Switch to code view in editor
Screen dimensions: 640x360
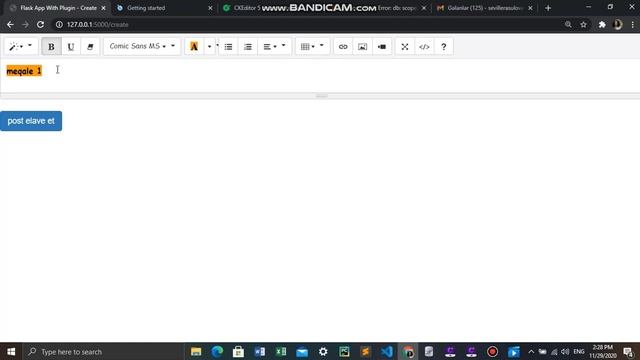click(x=424, y=47)
